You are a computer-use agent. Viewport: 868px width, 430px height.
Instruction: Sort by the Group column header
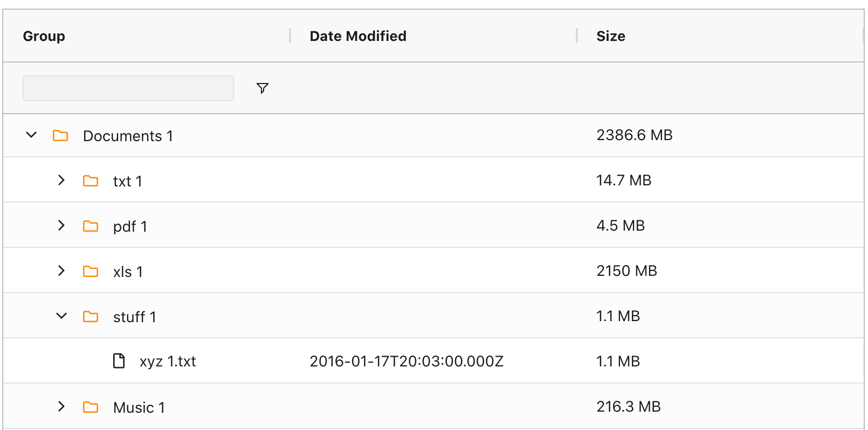pos(44,36)
